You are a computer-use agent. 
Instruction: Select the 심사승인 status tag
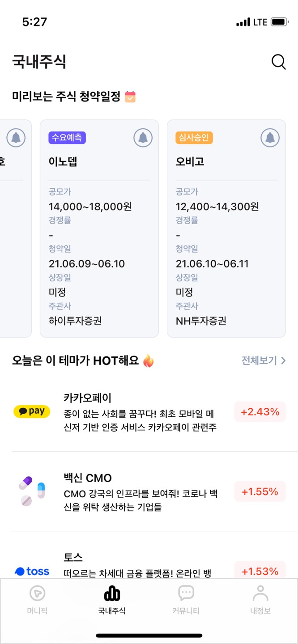194,137
